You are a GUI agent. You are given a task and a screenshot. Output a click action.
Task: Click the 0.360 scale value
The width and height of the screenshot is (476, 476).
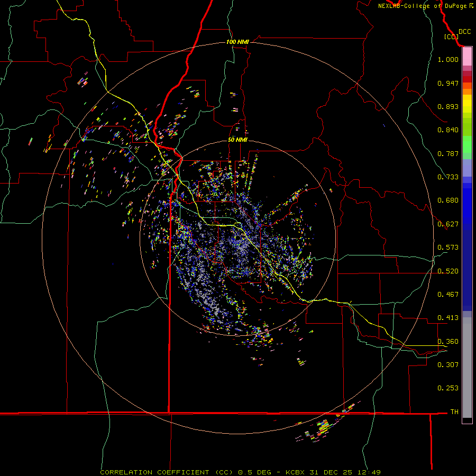coord(448,342)
